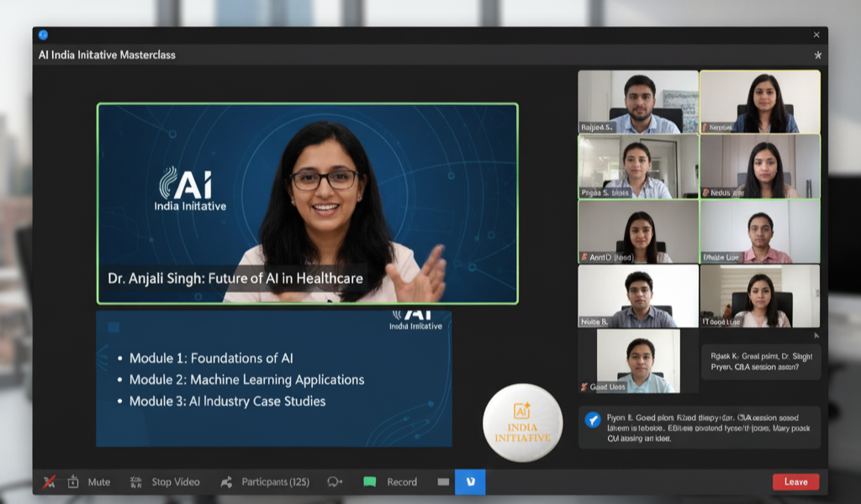
Task: Leave the meeting with red Leave button
Action: click(x=795, y=481)
